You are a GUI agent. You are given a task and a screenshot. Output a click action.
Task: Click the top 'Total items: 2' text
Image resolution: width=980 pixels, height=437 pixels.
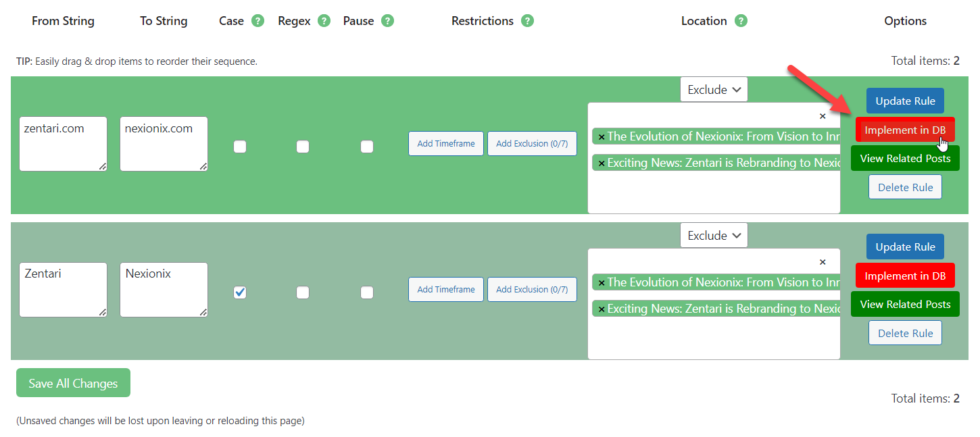pyautogui.click(x=925, y=61)
